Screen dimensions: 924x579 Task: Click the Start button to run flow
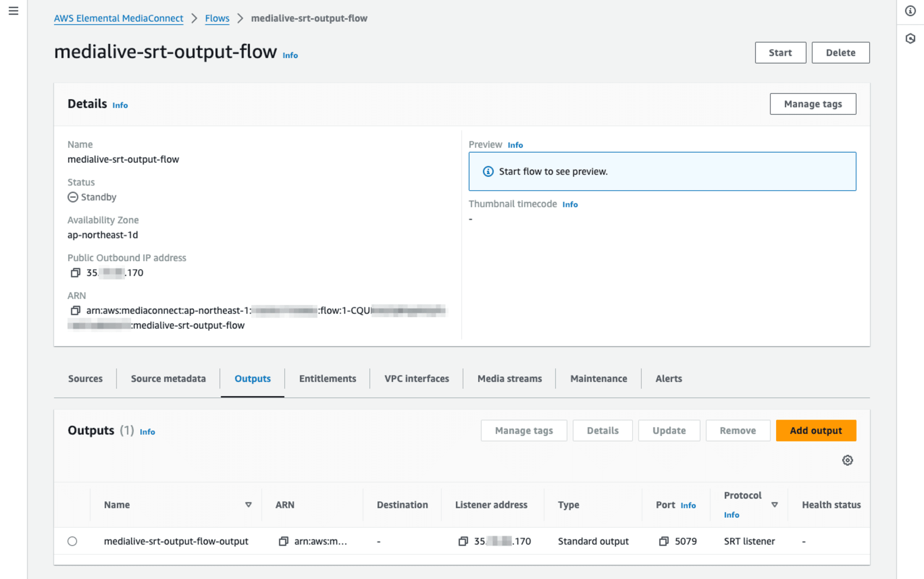point(780,52)
